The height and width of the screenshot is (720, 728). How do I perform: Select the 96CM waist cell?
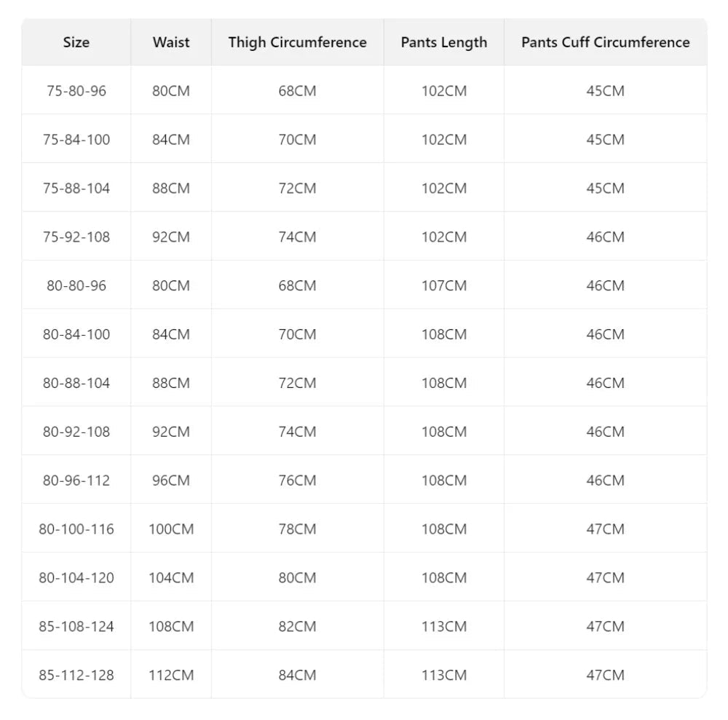coord(171,480)
